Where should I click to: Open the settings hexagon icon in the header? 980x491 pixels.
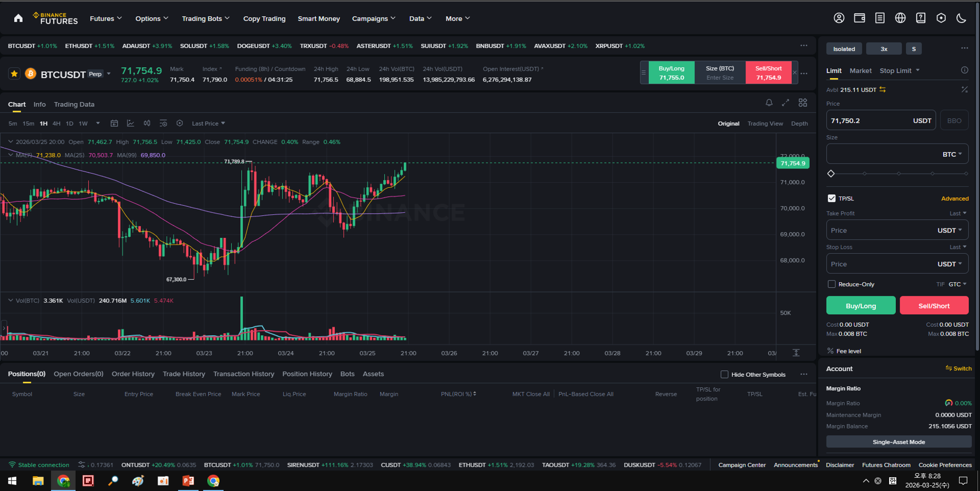pyautogui.click(x=941, y=18)
